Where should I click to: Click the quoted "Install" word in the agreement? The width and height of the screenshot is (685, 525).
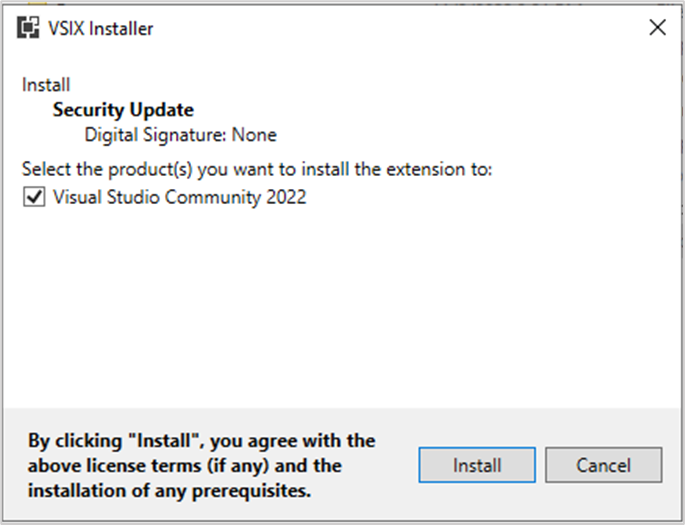[x=163, y=441]
